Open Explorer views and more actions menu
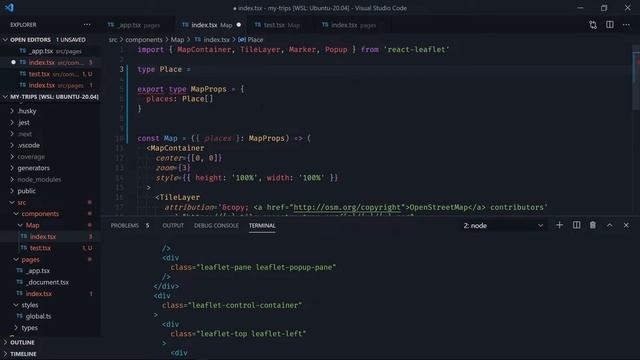 click(x=87, y=25)
